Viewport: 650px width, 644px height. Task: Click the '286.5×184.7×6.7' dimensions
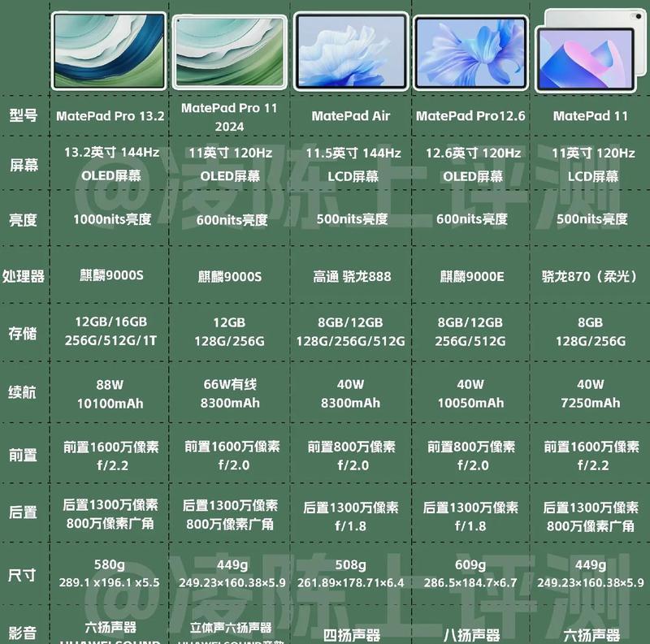470,583
